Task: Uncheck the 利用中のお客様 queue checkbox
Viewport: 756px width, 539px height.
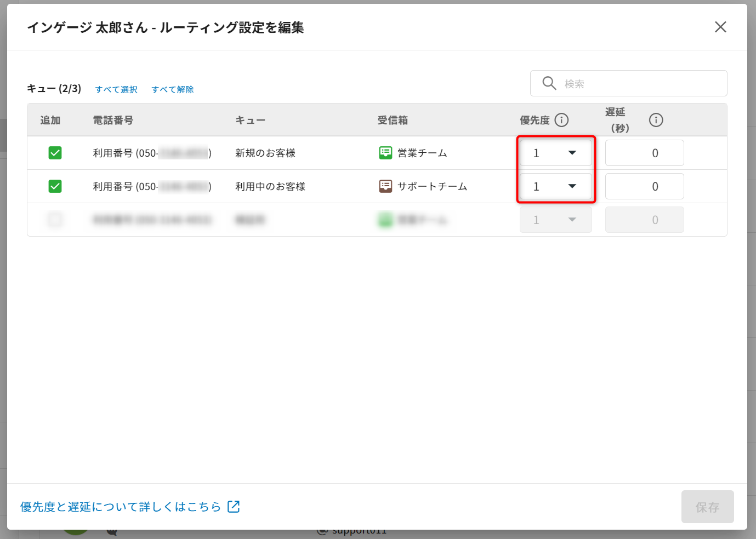Action: (55, 186)
